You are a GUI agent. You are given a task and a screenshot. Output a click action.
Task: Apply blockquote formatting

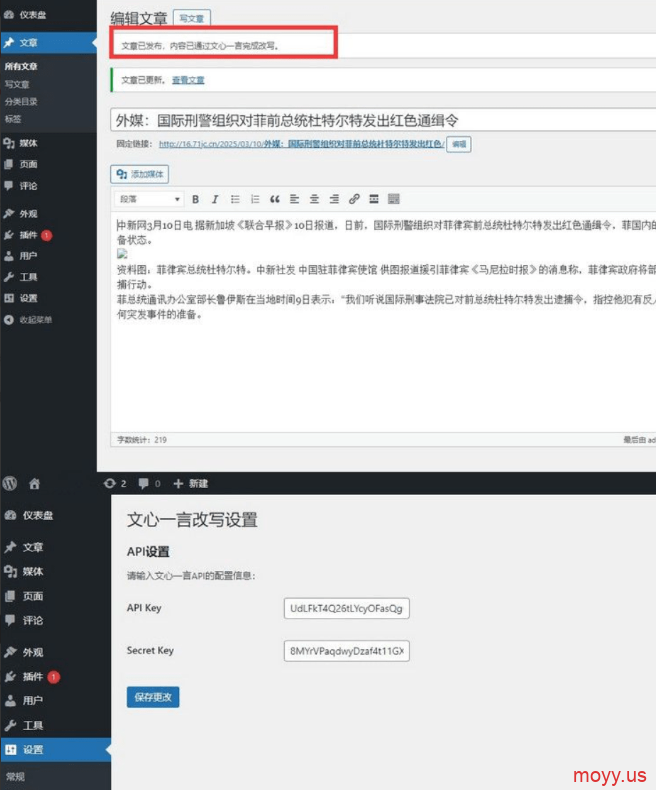[x=275, y=199]
